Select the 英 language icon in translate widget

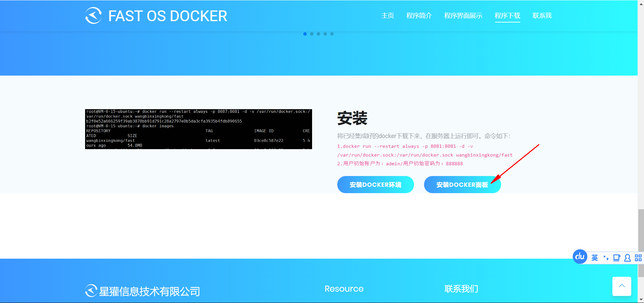click(595, 257)
